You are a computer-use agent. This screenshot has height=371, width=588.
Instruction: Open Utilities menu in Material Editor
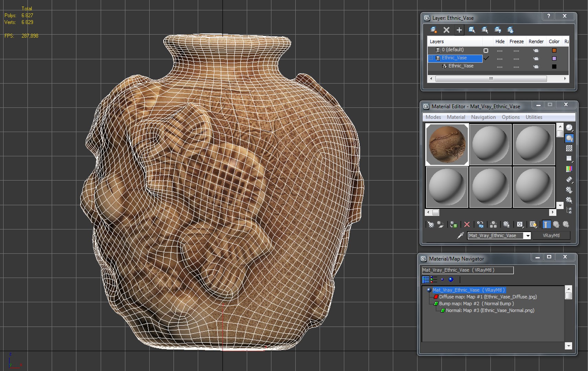pyautogui.click(x=534, y=117)
